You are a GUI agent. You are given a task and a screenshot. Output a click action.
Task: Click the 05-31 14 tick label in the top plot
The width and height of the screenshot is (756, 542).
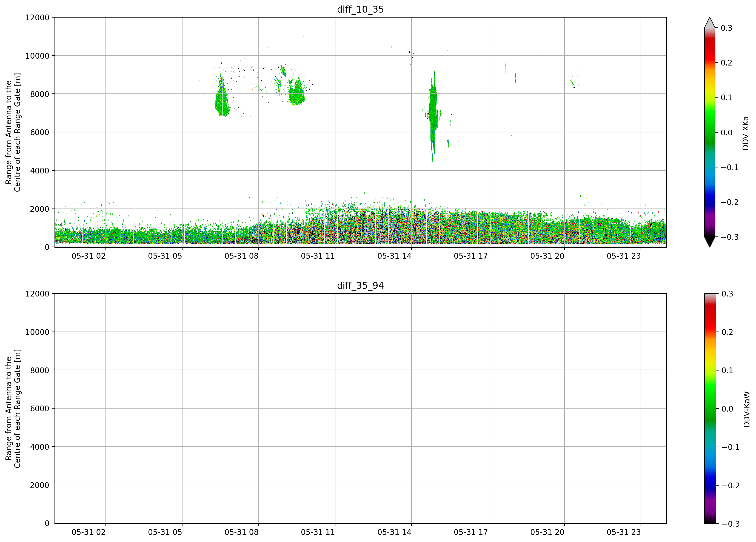point(394,256)
